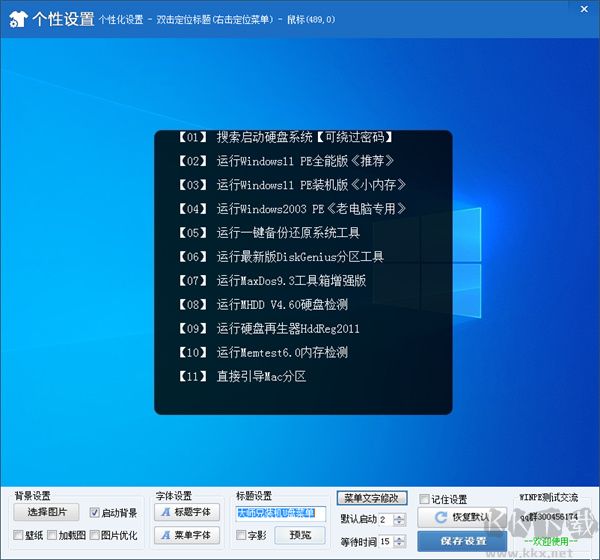Click the 恢复默认 button
Screen dimensions: 600x560
[462, 517]
